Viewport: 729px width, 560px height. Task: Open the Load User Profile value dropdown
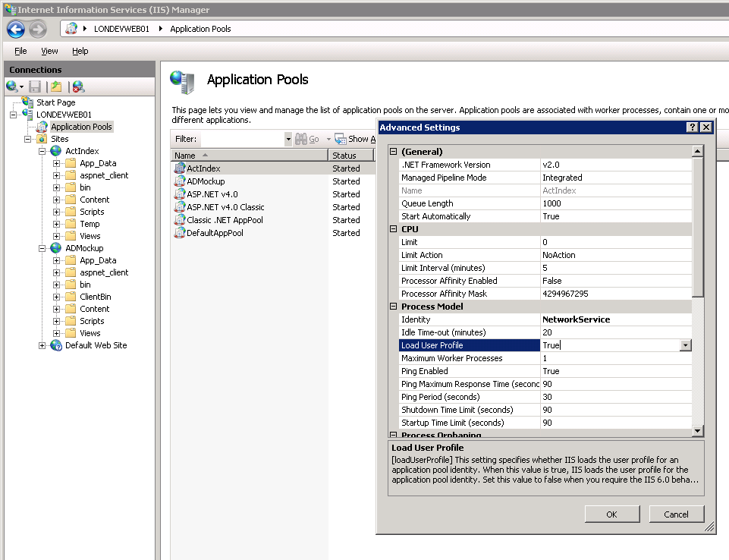point(685,345)
